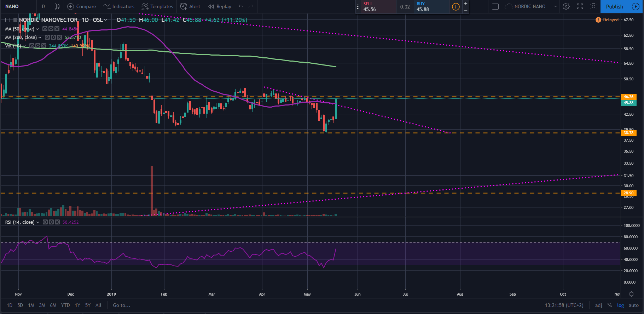The height and width of the screenshot is (314, 644).
Task: Click the Go to... date button
Action: pos(122,305)
